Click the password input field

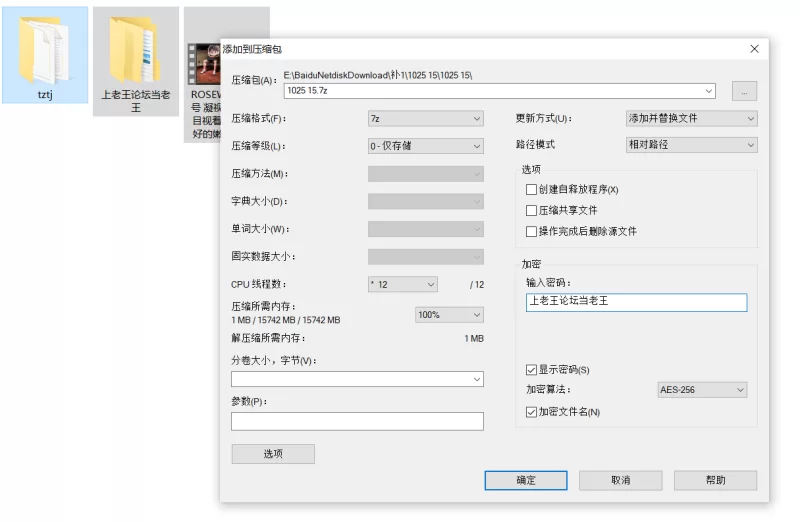[x=636, y=302]
